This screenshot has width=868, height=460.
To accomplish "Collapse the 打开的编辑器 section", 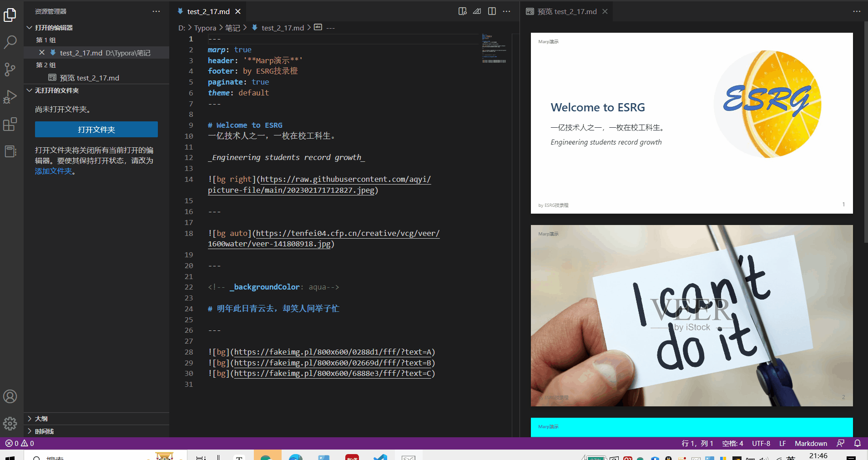I will 51,27.
